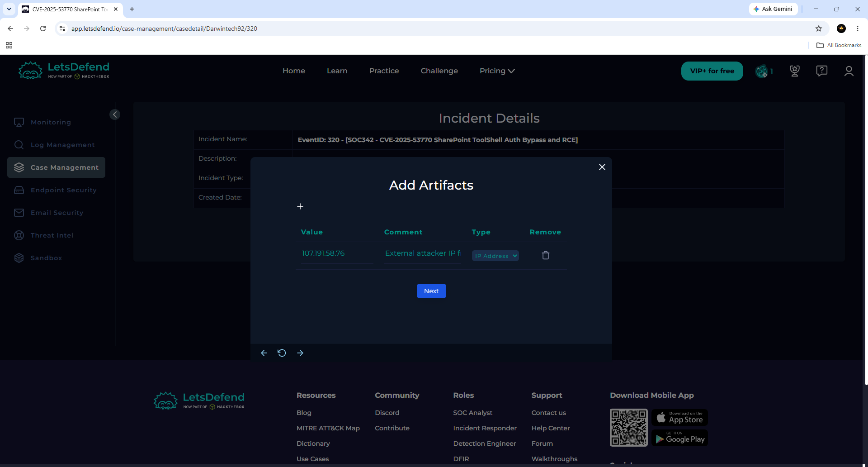Click the mobile app QR code
This screenshot has height=467, width=868.
click(x=629, y=428)
